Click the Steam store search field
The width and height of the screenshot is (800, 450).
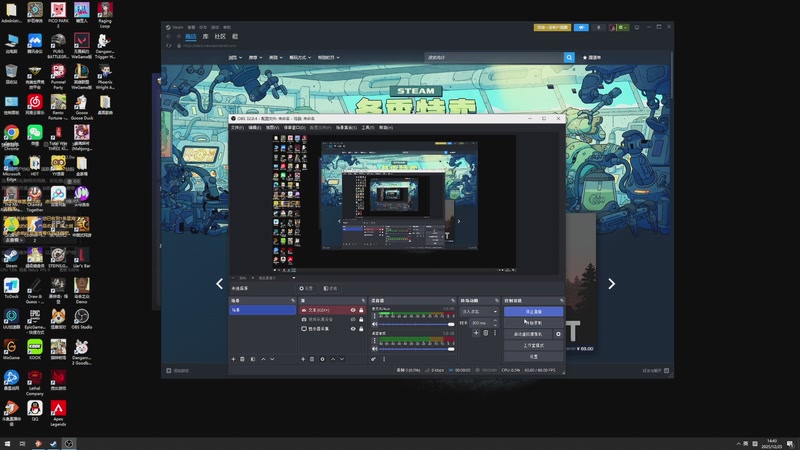[x=494, y=58]
